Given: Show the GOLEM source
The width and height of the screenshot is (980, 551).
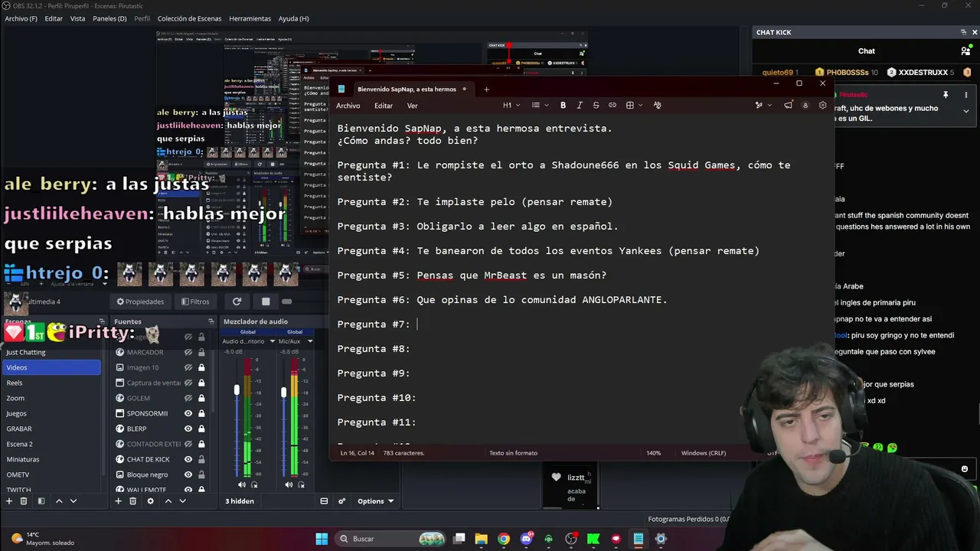Looking at the screenshot, I should (x=188, y=398).
